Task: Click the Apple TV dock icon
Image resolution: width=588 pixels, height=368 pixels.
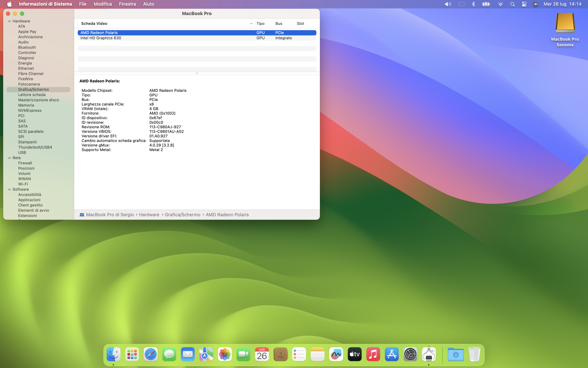Action: [355, 354]
